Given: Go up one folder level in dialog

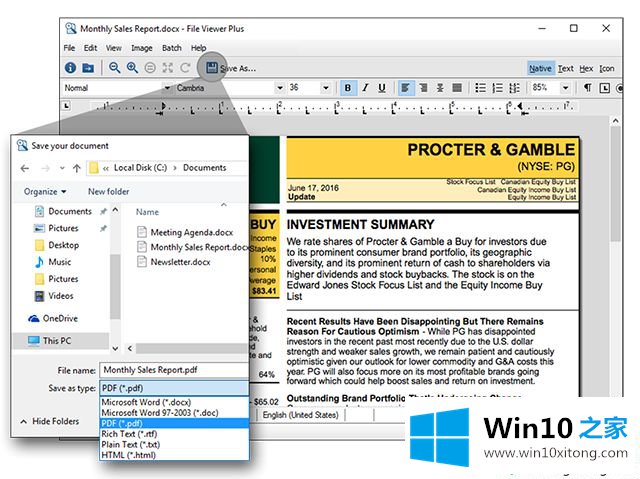Looking at the screenshot, I should tap(77, 168).
